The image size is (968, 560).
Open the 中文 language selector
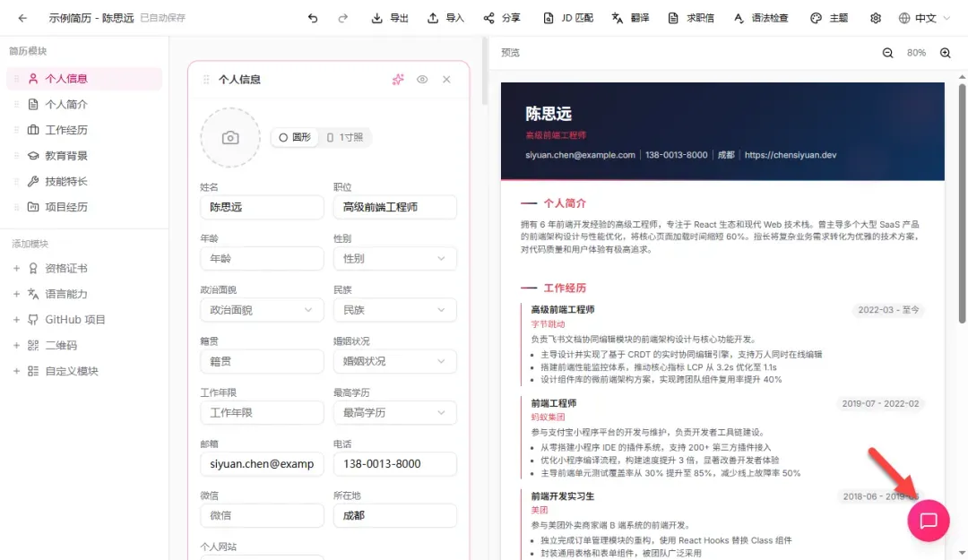pos(924,18)
